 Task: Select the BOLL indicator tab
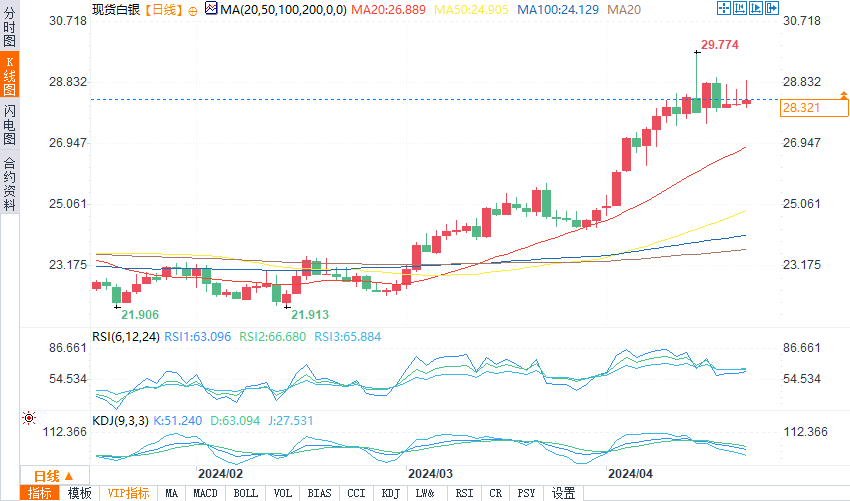coord(245,493)
